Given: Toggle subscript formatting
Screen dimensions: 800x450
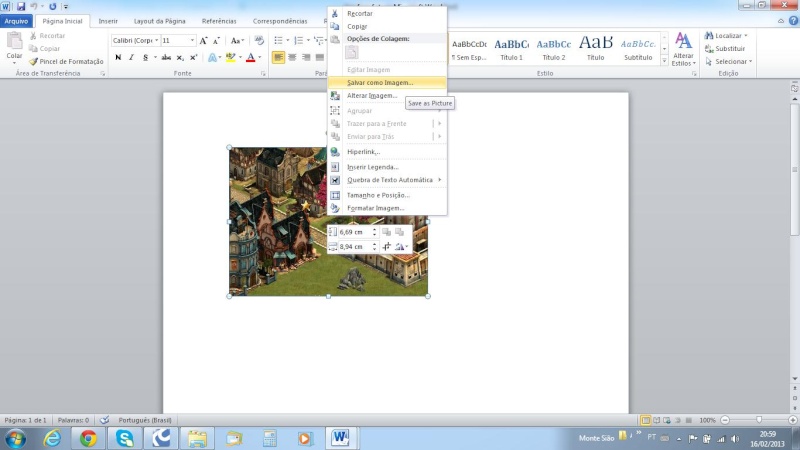Looking at the screenshot, I should coord(180,58).
